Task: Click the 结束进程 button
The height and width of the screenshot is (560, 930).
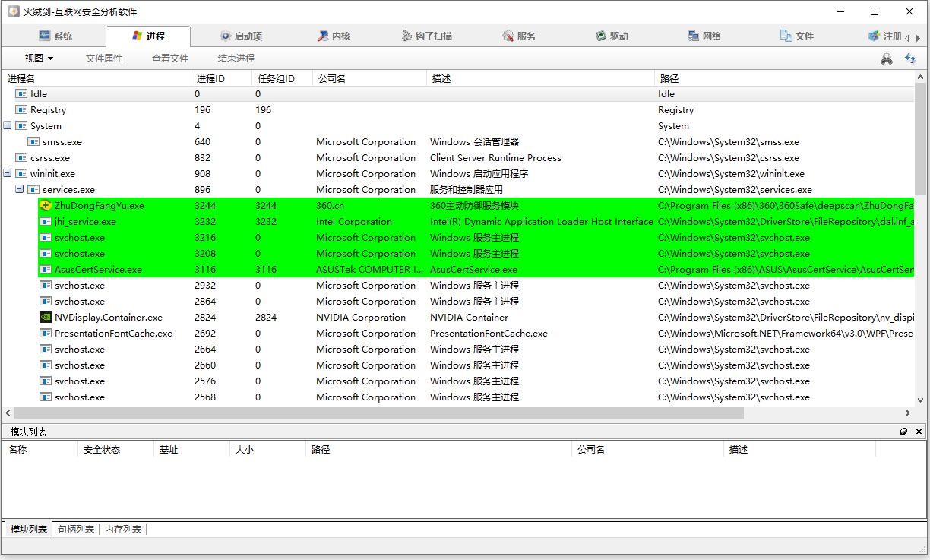Action: coord(236,59)
